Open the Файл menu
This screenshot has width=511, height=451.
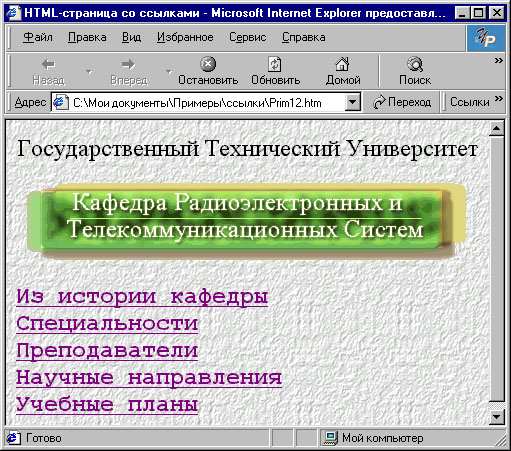click(x=38, y=37)
